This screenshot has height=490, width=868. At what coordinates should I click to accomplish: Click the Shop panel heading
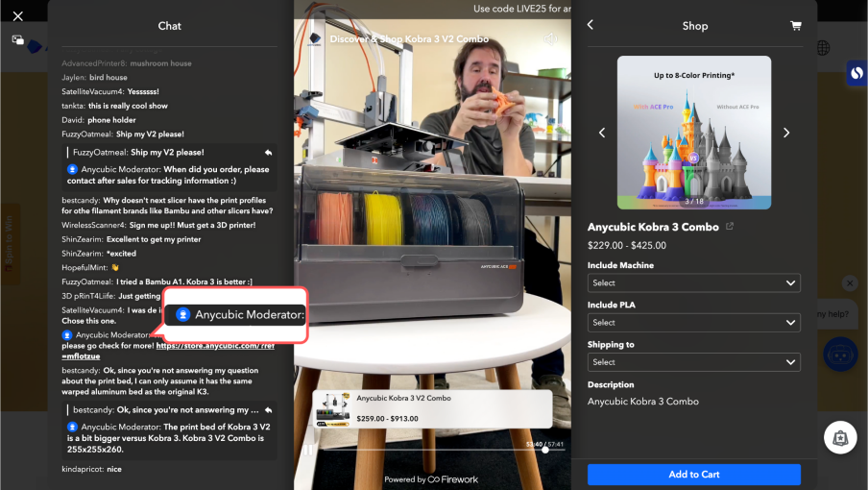(x=695, y=26)
